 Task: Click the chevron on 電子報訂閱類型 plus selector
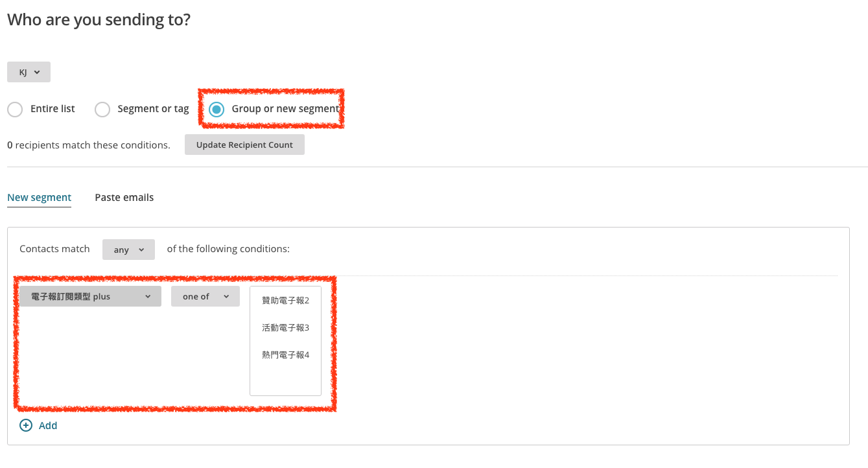148,297
